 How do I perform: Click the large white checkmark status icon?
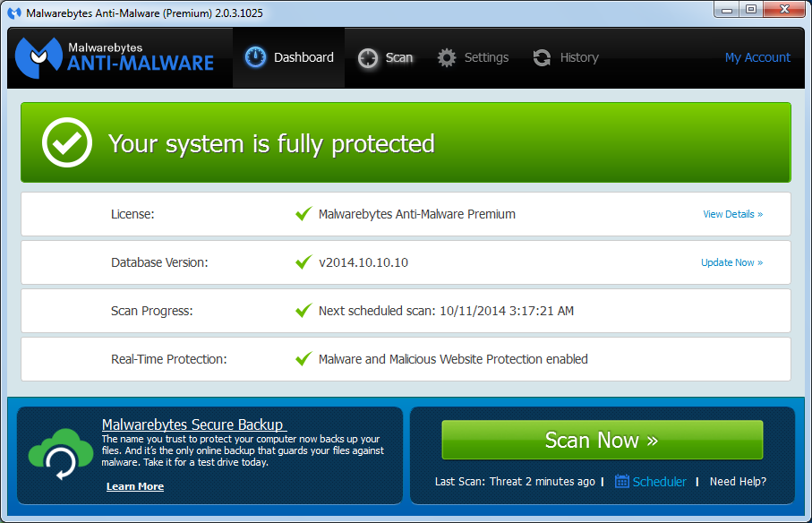68,143
